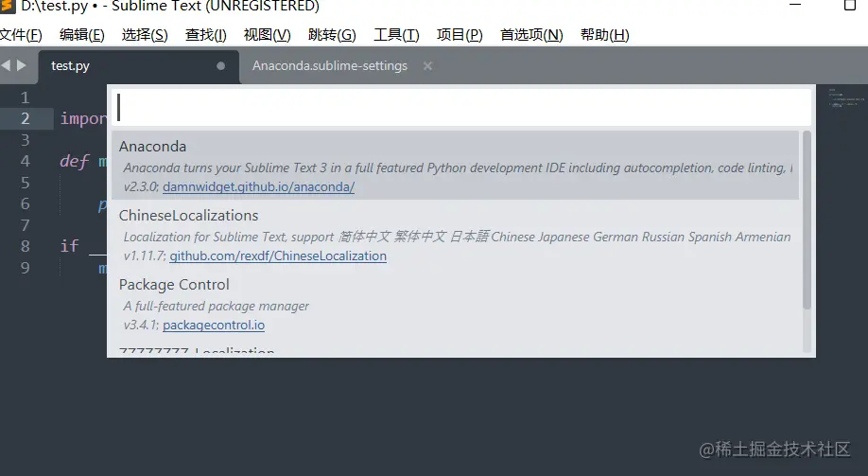Close the Anaconda.sublime-settings tab

[427, 66]
